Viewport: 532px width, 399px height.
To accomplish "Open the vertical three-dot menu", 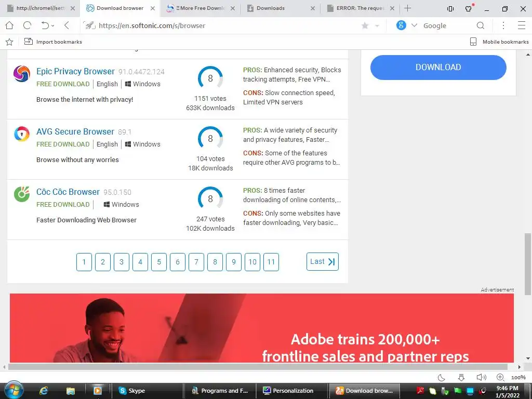I will (503, 25).
